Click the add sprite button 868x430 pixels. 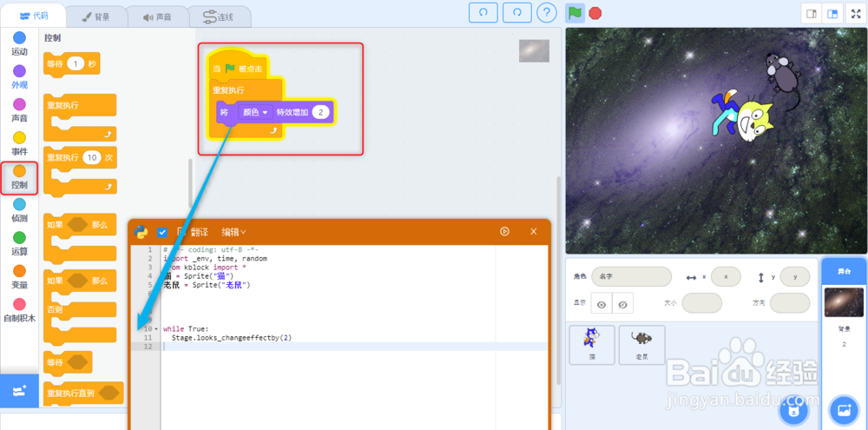[793, 411]
